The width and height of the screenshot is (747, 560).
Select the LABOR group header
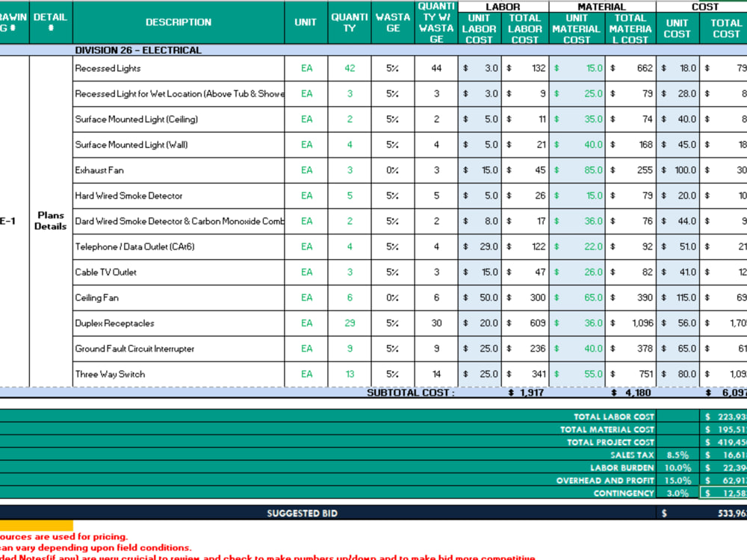point(503,7)
